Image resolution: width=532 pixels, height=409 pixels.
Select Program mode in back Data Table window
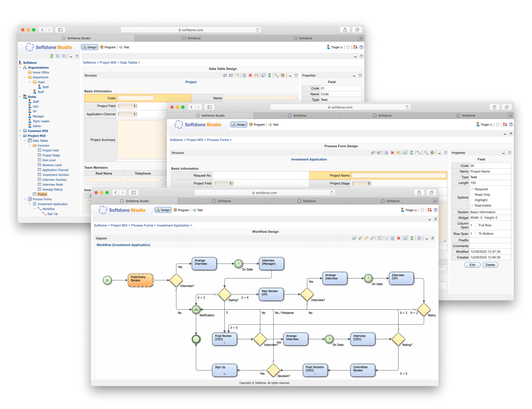click(x=108, y=47)
